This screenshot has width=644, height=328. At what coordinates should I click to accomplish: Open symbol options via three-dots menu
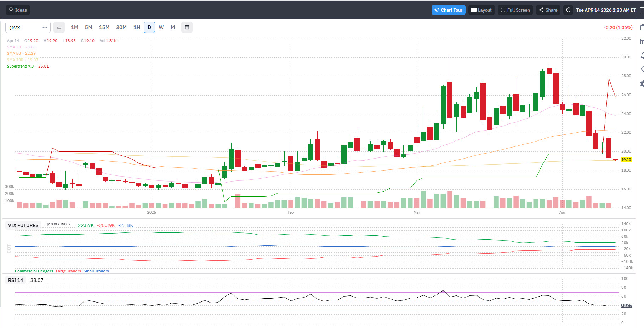45,27
